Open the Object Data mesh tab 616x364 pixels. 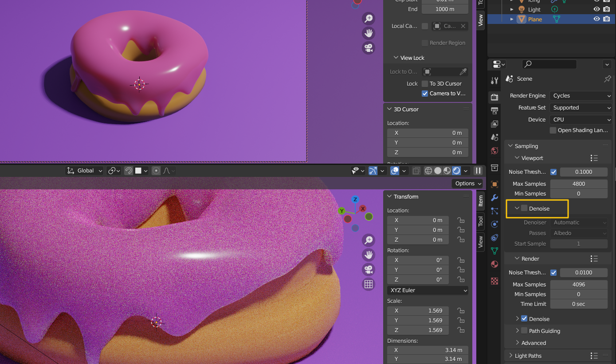(494, 251)
